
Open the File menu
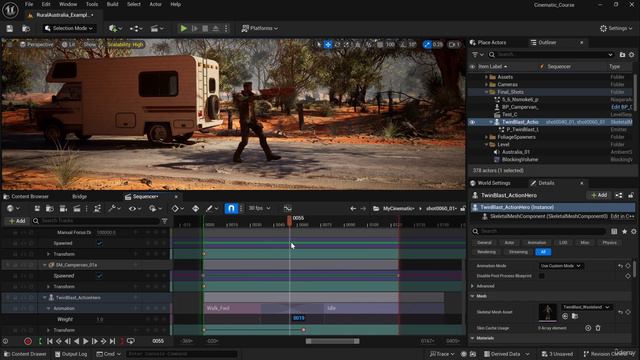[29, 4]
